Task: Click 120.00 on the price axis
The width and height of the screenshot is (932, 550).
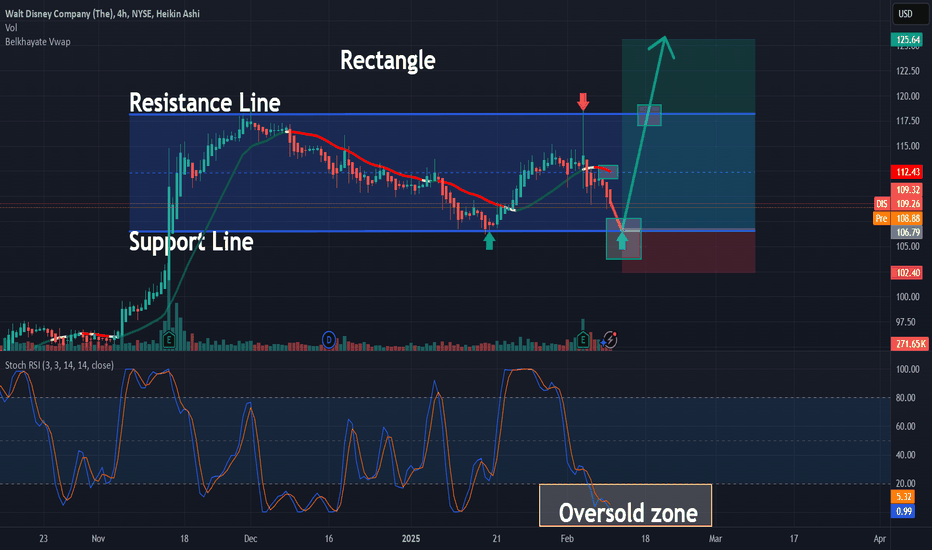Action: click(908, 96)
